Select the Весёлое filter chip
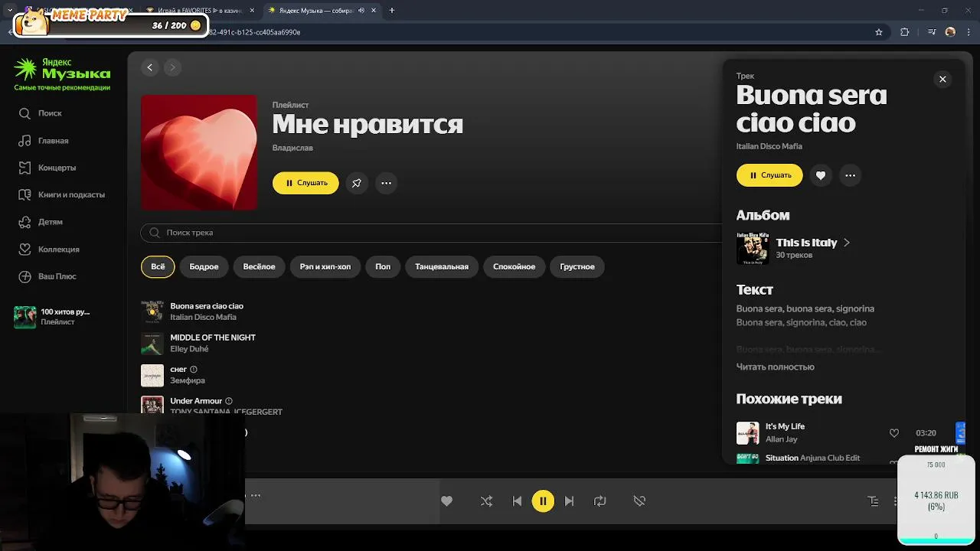 pyautogui.click(x=259, y=266)
